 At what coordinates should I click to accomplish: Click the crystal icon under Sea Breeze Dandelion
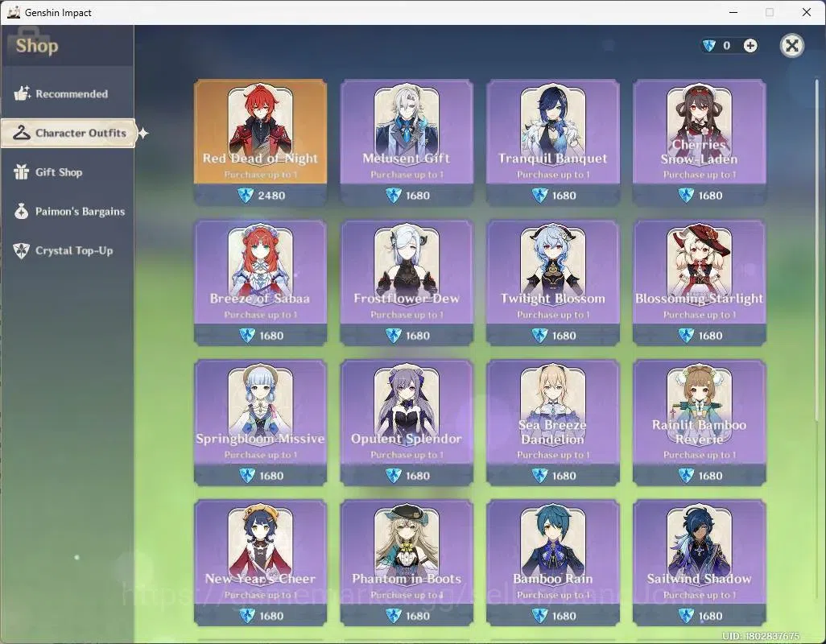(x=539, y=476)
